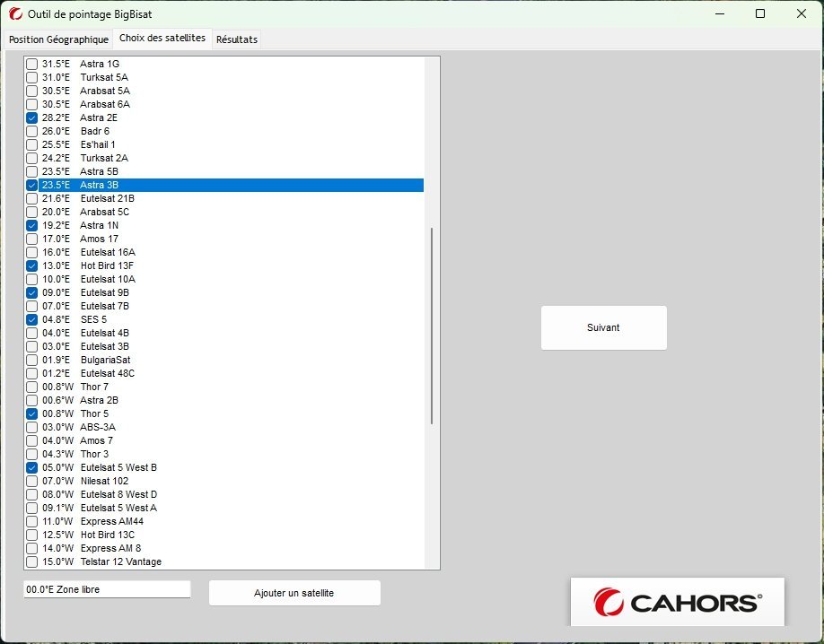Viewport: 824px width, 644px height.
Task: Disable the Thor 5 satellite checkbox
Action: pyautogui.click(x=32, y=413)
